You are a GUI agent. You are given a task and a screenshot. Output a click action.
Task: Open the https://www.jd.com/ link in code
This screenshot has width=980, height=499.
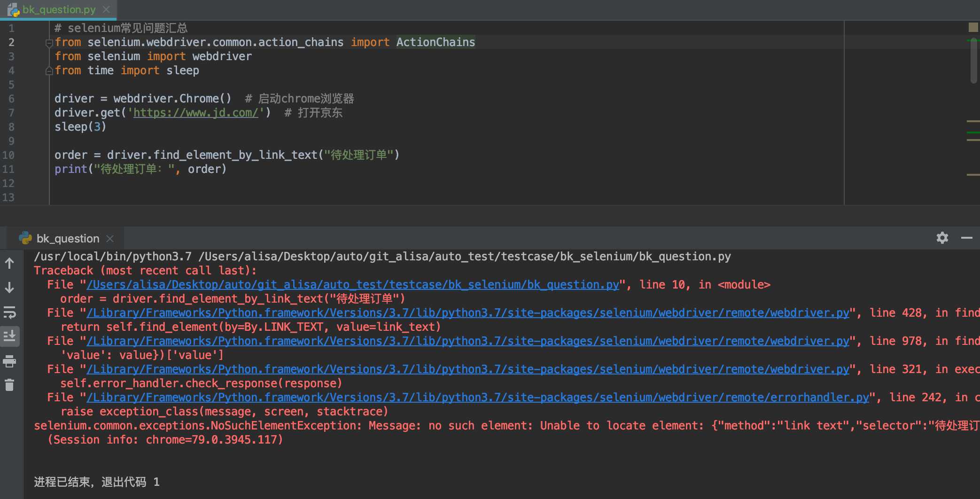point(195,113)
